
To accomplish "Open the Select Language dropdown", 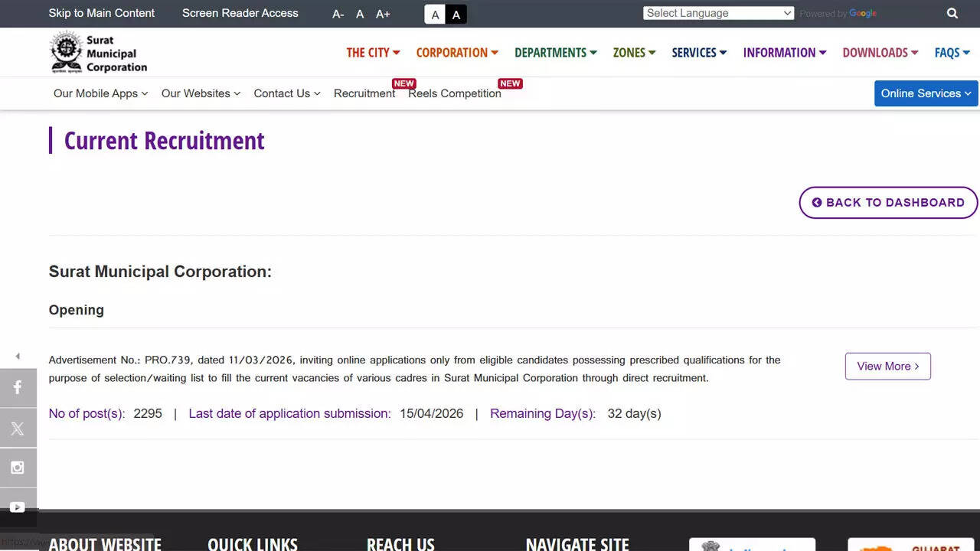I will (718, 13).
